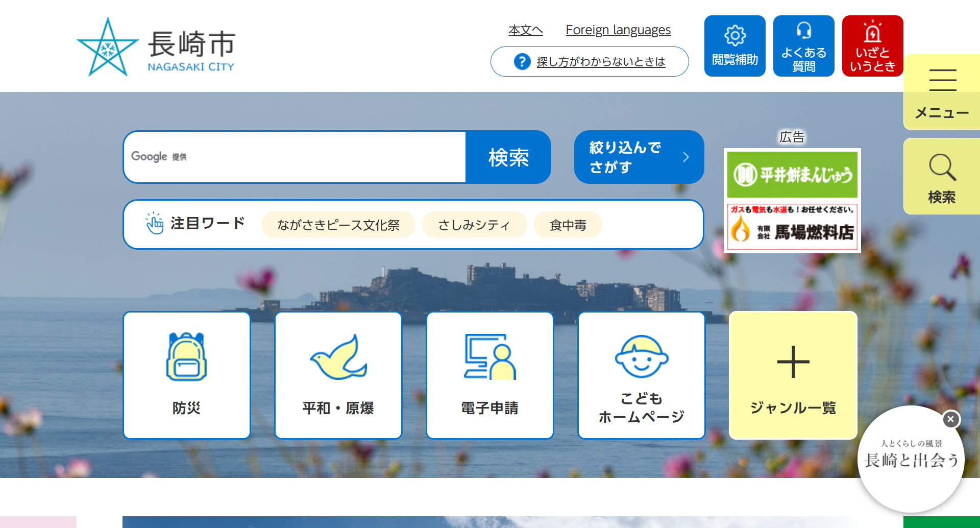980x528 pixels.
Task: Click the red いざというとき emergency button
Action: (x=872, y=46)
